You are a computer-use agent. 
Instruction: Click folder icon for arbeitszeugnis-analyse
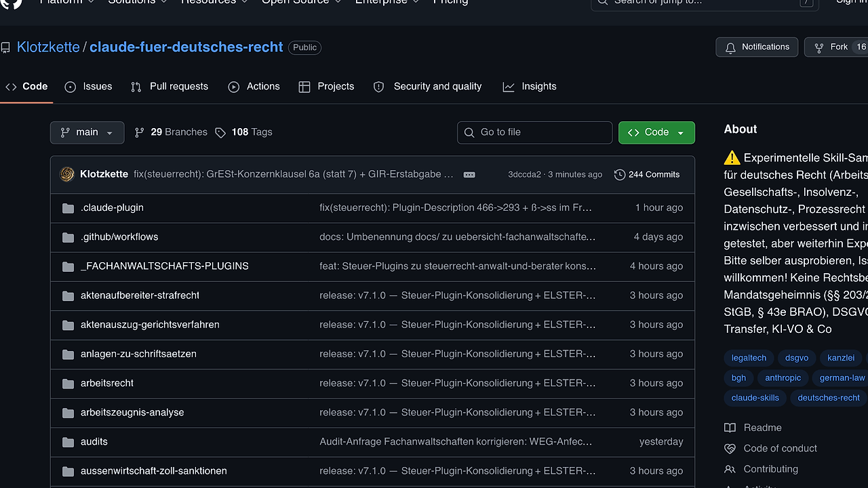click(68, 412)
